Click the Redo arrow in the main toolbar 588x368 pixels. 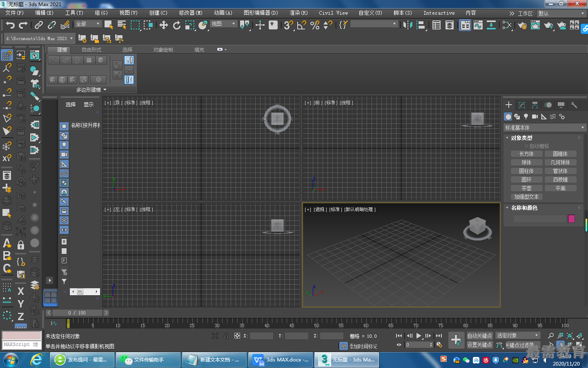tap(23, 25)
